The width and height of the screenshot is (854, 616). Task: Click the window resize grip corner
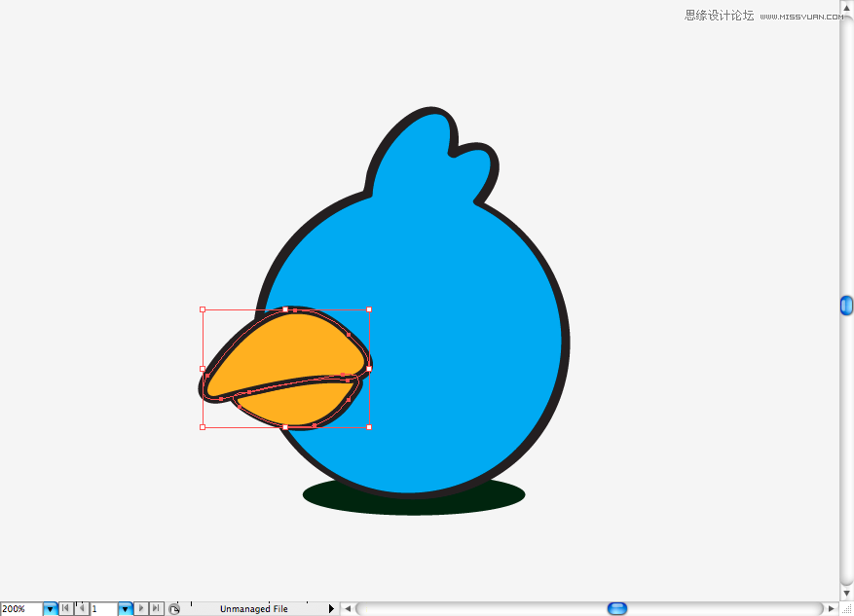pos(846,608)
